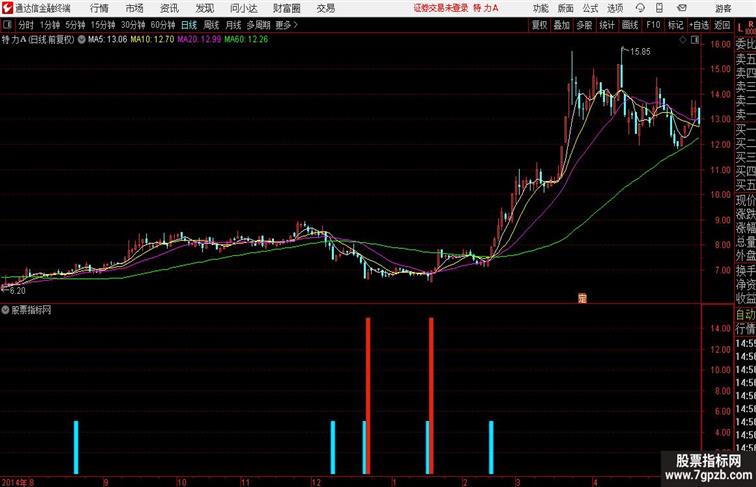The width and height of the screenshot is (756, 487).
Task: Click the 16.00 price axis label
Action: [x=720, y=44]
